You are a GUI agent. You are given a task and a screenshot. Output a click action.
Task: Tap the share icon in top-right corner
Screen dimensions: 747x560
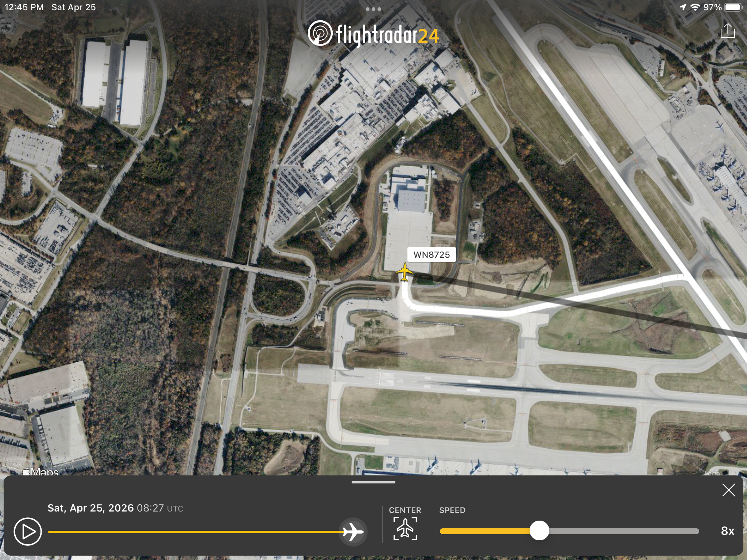click(727, 31)
